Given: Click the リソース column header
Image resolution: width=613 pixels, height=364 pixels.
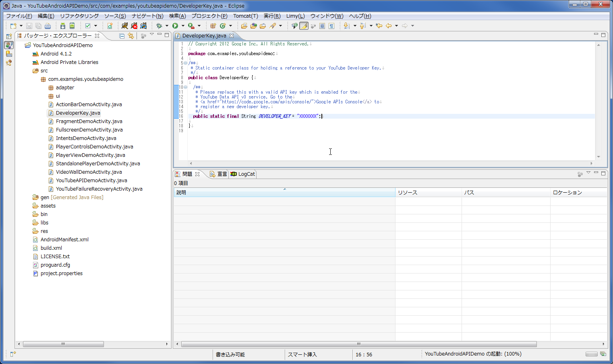Looking at the screenshot, I should tap(429, 193).
